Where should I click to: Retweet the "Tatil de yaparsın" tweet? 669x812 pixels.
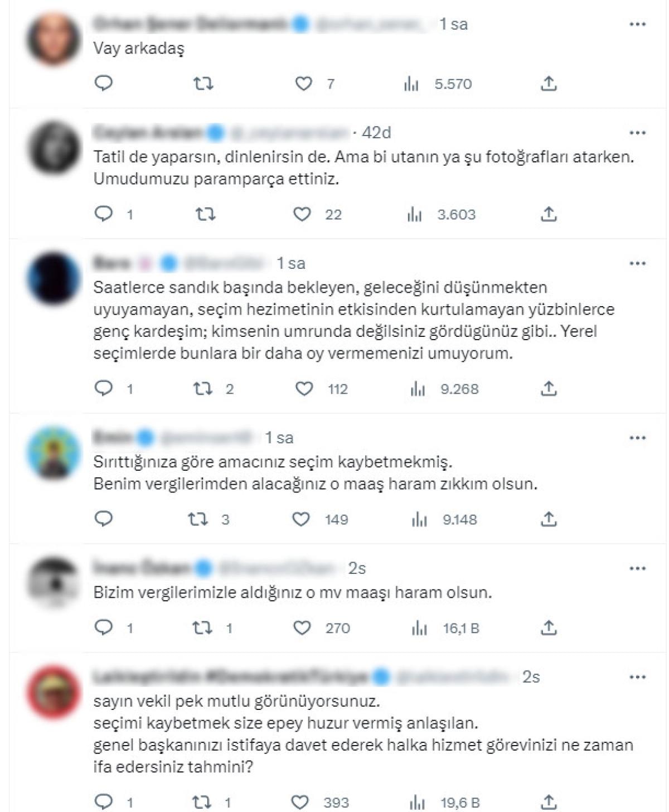[205, 214]
